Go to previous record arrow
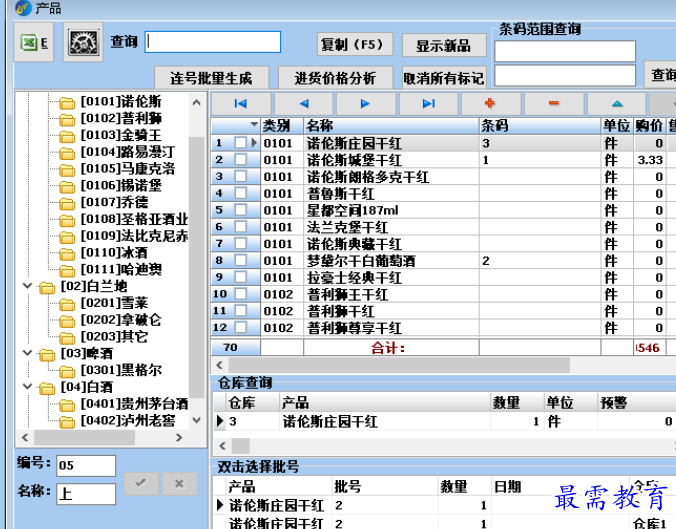Image resolution: width=676 pixels, height=529 pixels. pyautogui.click(x=304, y=103)
